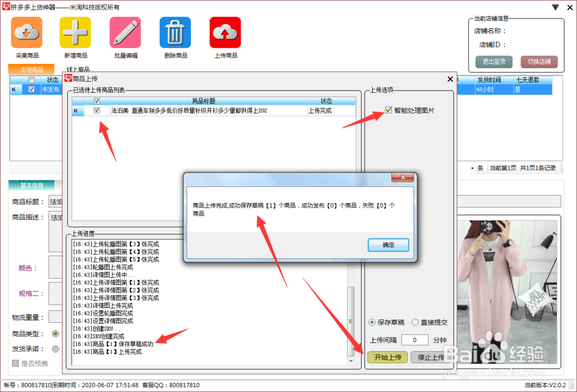Open the 基本信息 tab
The width and height of the screenshot is (577, 392).
click(32, 186)
